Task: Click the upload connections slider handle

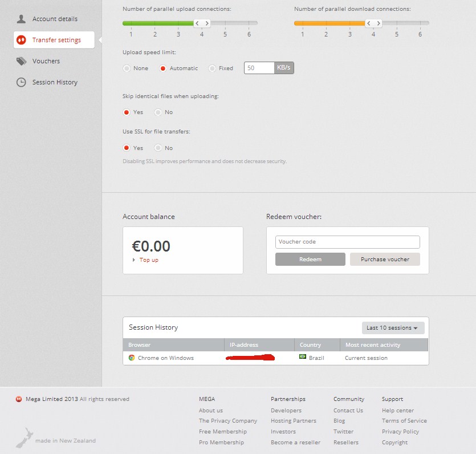Action: pos(202,23)
